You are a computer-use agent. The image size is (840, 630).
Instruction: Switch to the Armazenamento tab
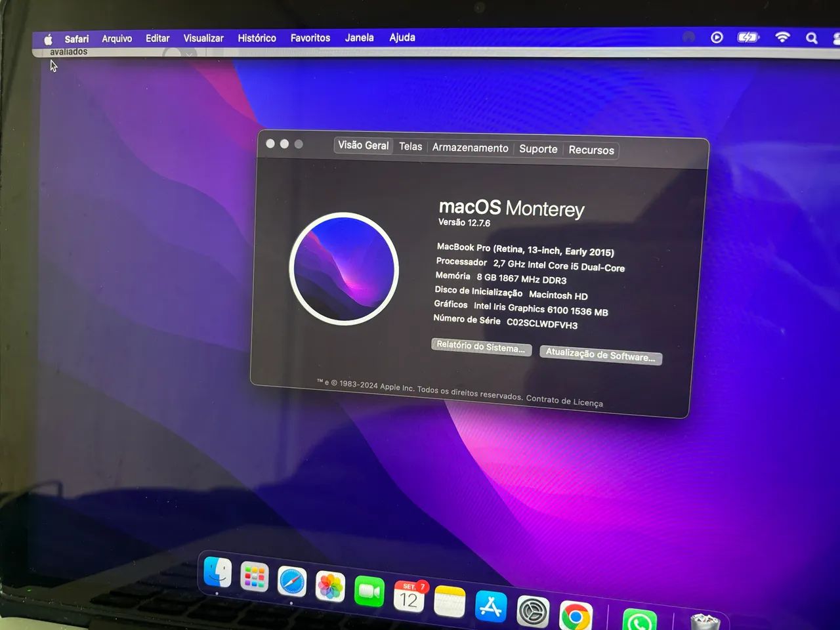(470, 148)
